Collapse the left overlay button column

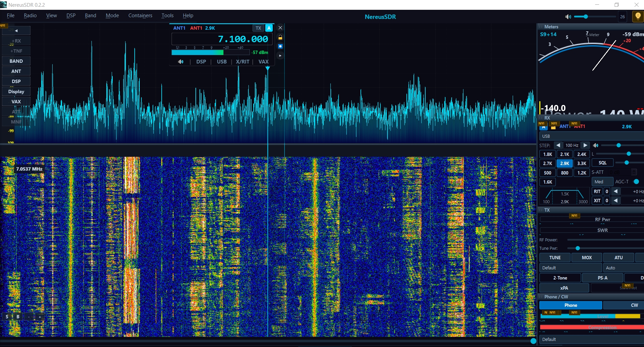16,31
